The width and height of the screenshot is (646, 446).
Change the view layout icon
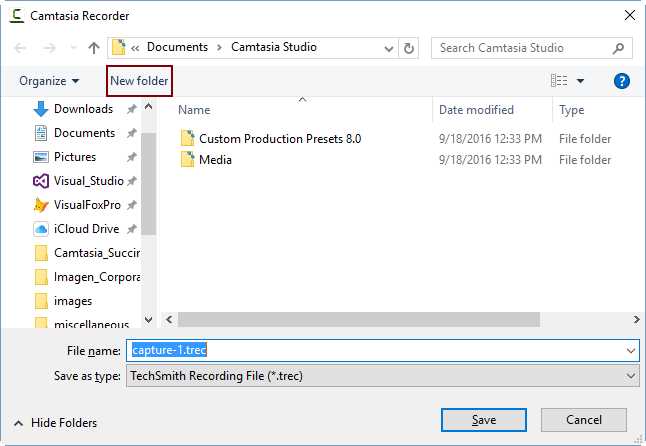pyautogui.click(x=559, y=81)
